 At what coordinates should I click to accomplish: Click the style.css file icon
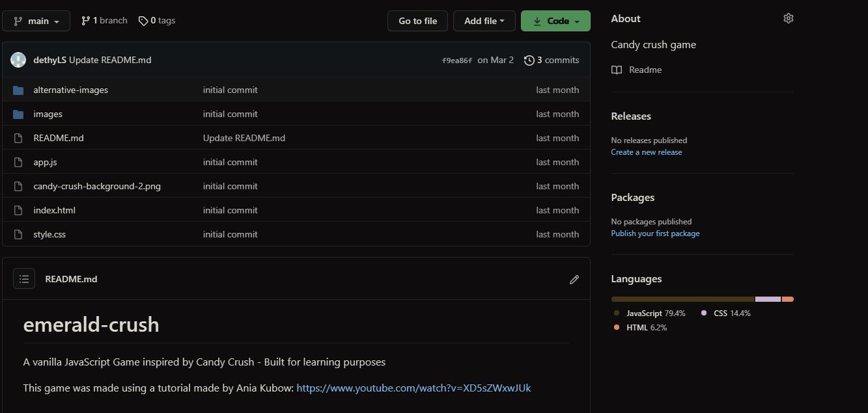pos(18,234)
